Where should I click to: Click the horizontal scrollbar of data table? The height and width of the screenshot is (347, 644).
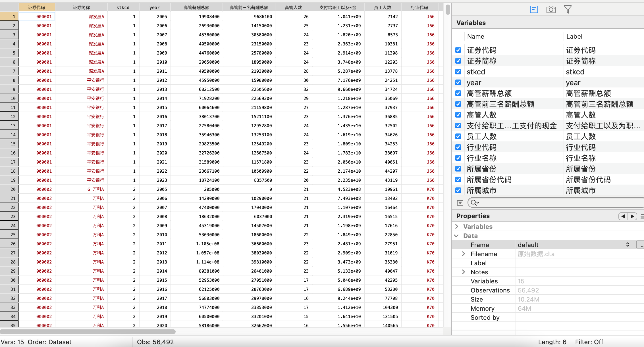88,331
